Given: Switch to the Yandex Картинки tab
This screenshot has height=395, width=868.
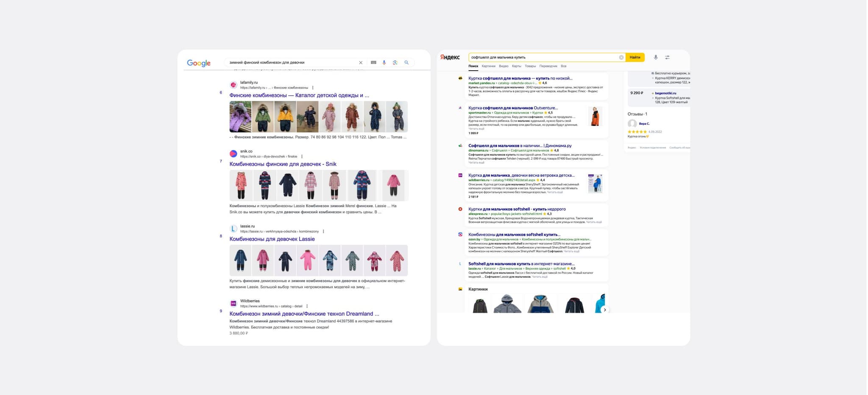Looking at the screenshot, I should click(x=488, y=66).
